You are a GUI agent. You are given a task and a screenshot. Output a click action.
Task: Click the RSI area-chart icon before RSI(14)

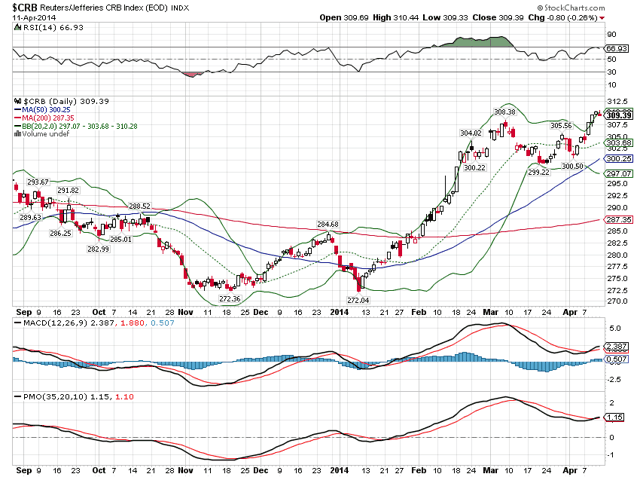point(17,27)
